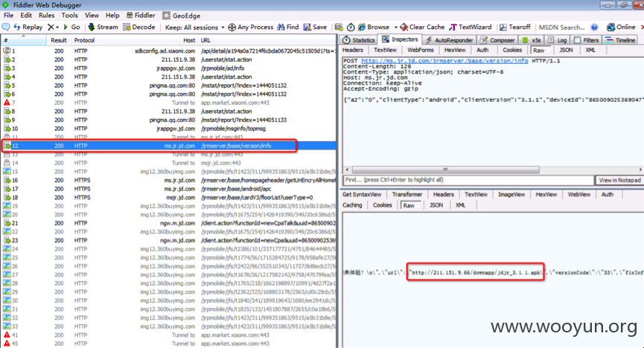This screenshot has height=348, width=644.
Task: Click the comment bubble toolbar icon
Action: point(6,27)
